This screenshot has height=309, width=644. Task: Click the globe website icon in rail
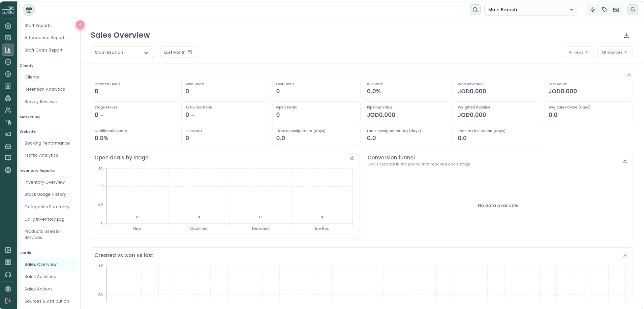[x=8, y=170]
